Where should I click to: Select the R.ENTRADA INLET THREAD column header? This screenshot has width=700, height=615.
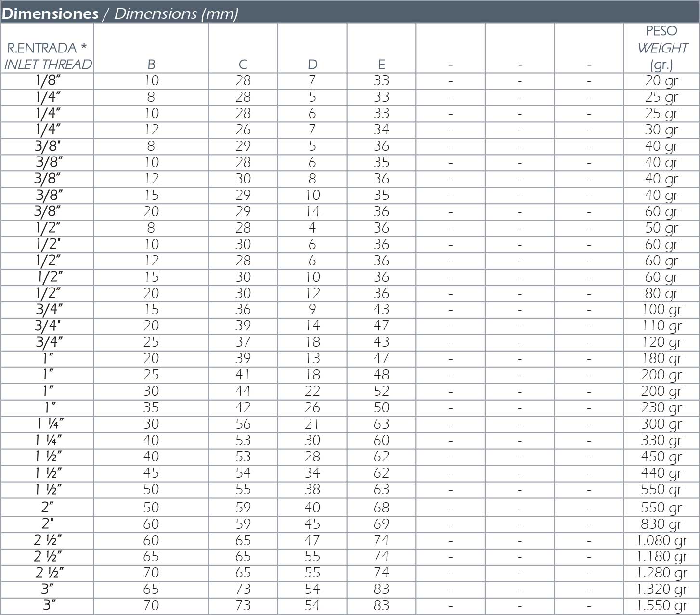(x=48, y=56)
